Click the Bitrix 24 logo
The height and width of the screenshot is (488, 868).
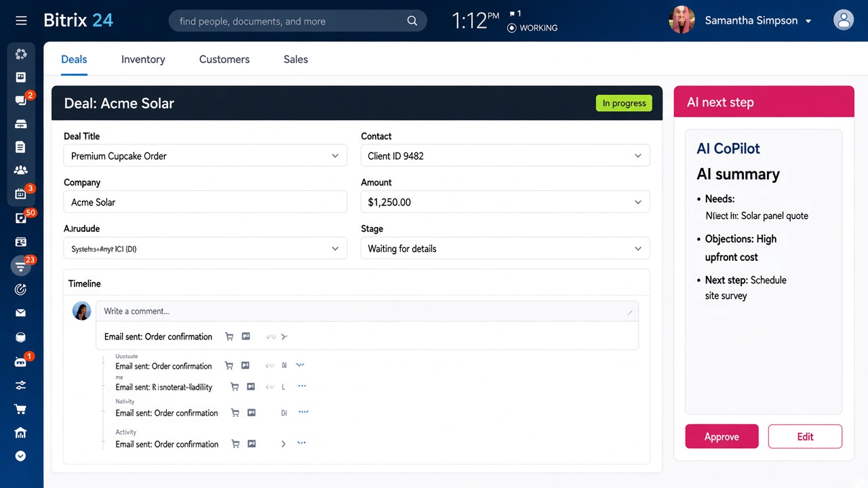coord(78,20)
